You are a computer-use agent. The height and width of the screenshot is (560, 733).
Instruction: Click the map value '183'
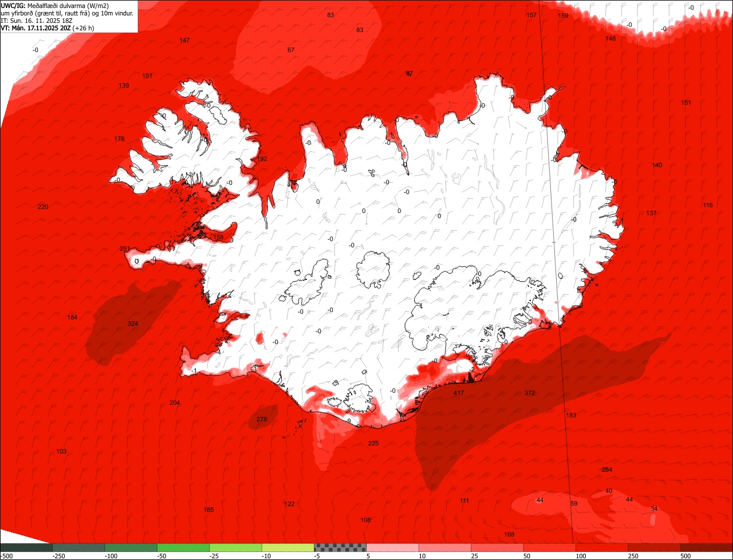pos(571,415)
